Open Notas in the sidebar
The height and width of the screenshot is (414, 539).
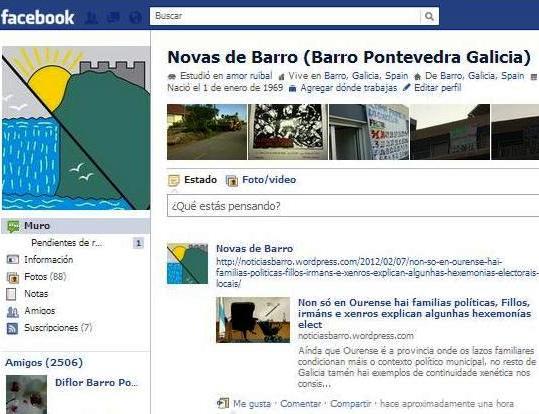click(x=36, y=294)
